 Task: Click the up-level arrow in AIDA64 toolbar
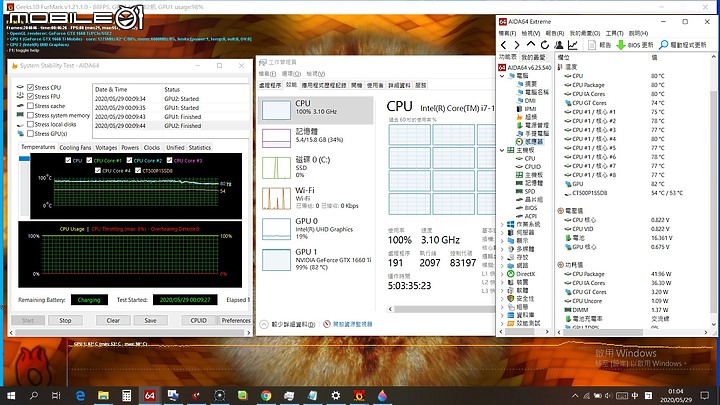point(531,45)
